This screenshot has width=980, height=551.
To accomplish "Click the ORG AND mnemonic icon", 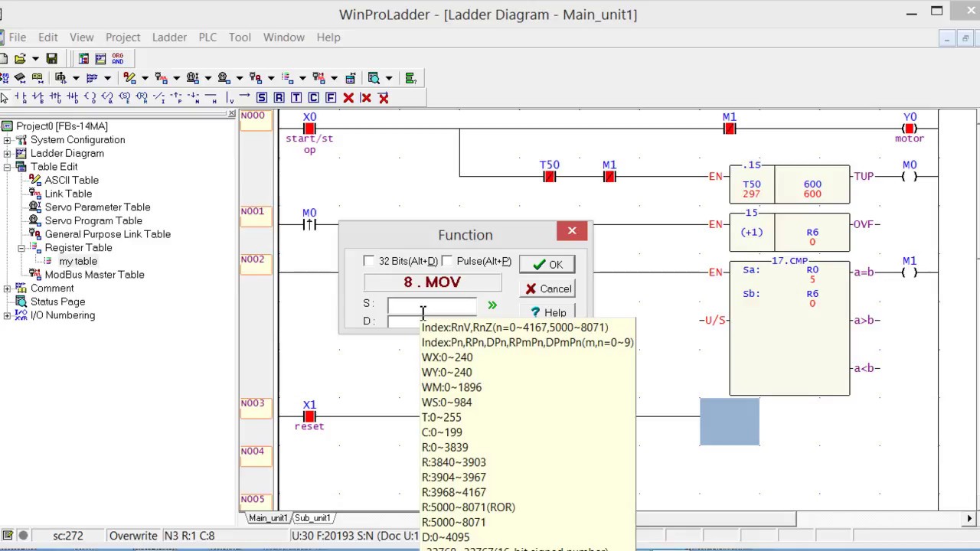I will pyautogui.click(x=118, y=58).
